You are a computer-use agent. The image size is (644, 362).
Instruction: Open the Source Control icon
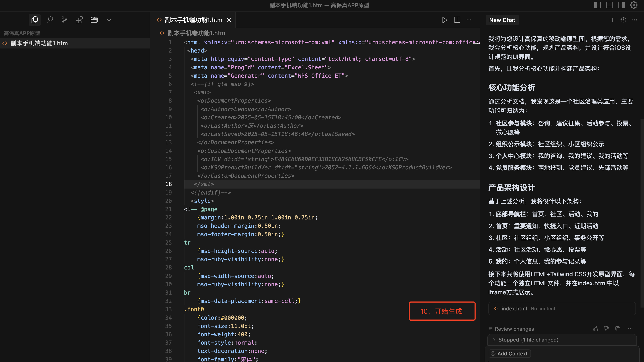coord(64,20)
